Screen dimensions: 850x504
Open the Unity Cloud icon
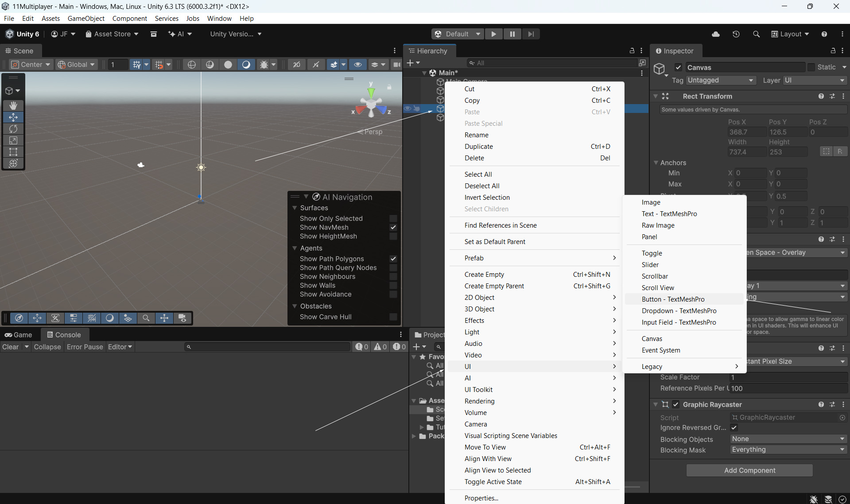[x=715, y=34]
